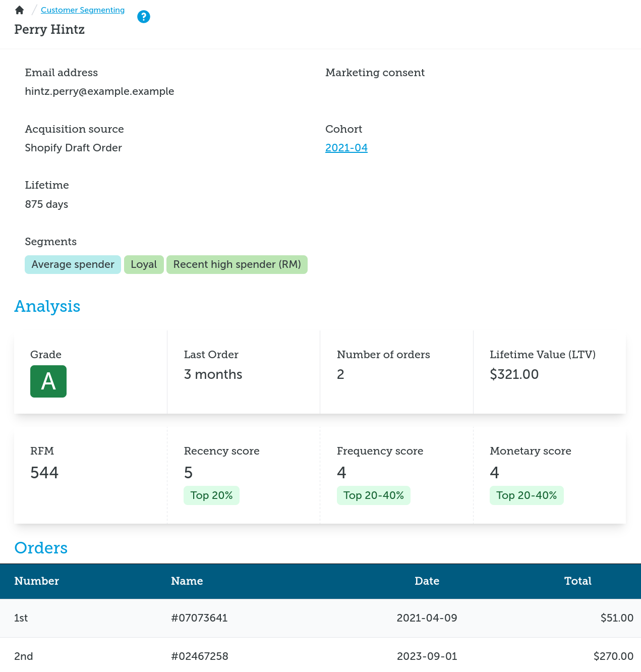Sort orders by the Name column header
This screenshot has height=672, width=641.
click(x=187, y=581)
